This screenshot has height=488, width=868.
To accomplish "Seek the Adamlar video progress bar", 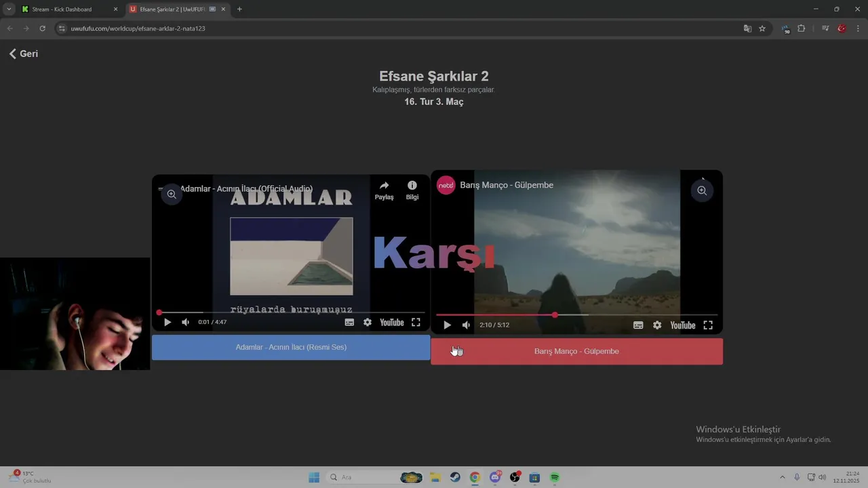I will (291, 312).
